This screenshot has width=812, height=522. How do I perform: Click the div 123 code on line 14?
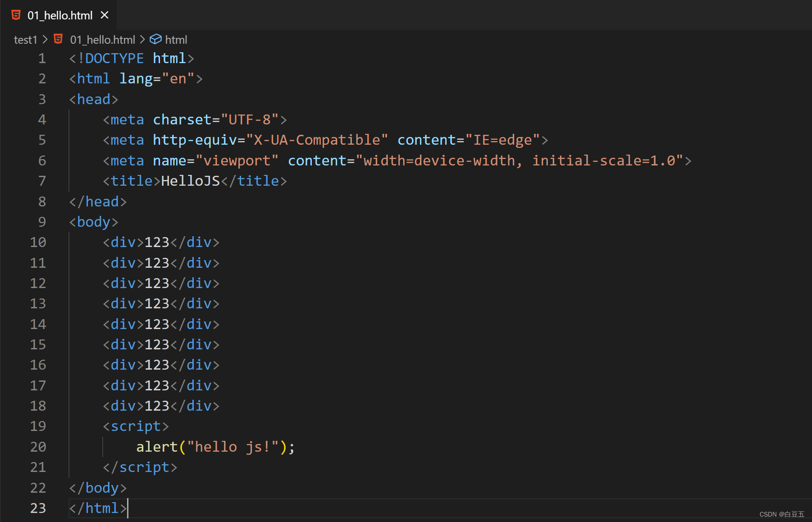(x=161, y=324)
